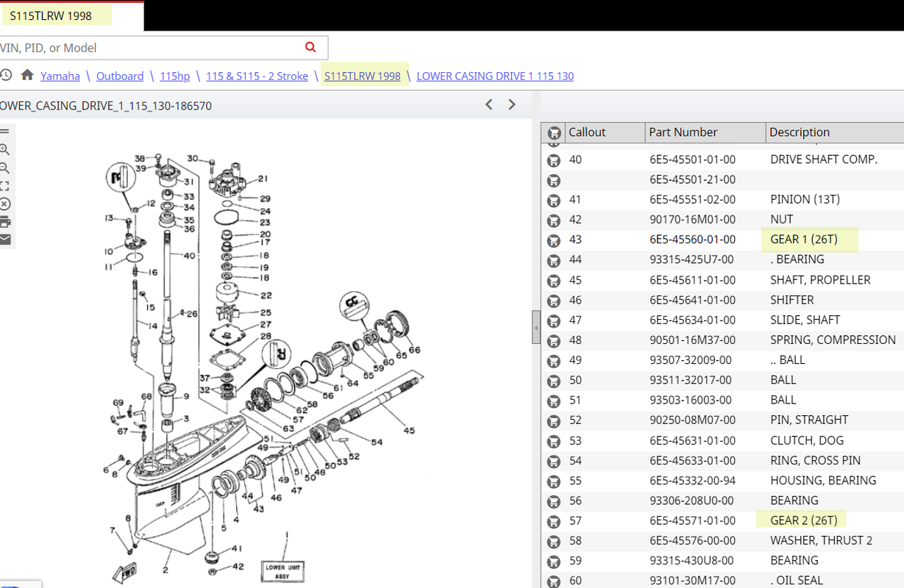The image size is (904, 588).
Task: Open the hamburger menu above zoom tools
Action: point(4,132)
